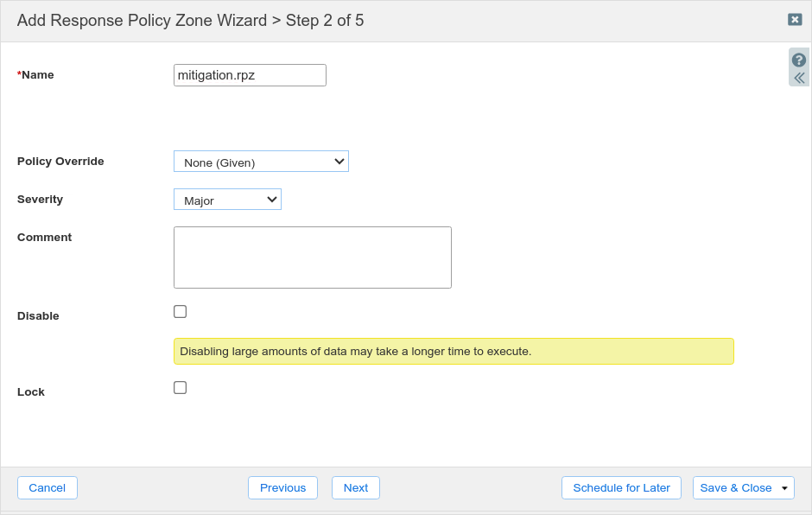
Task: Click the Policy Override label
Action: pos(60,162)
